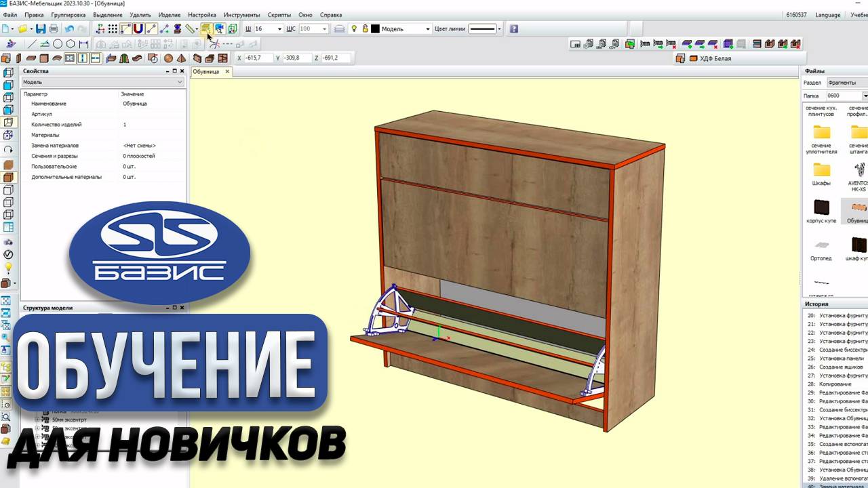
Task: Click the Save diskette icon
Action: pos(41,29)
